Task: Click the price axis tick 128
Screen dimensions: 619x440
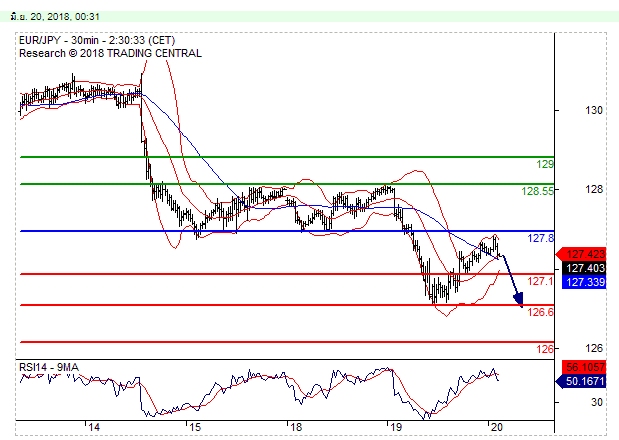Action: [x=594, y=189]
